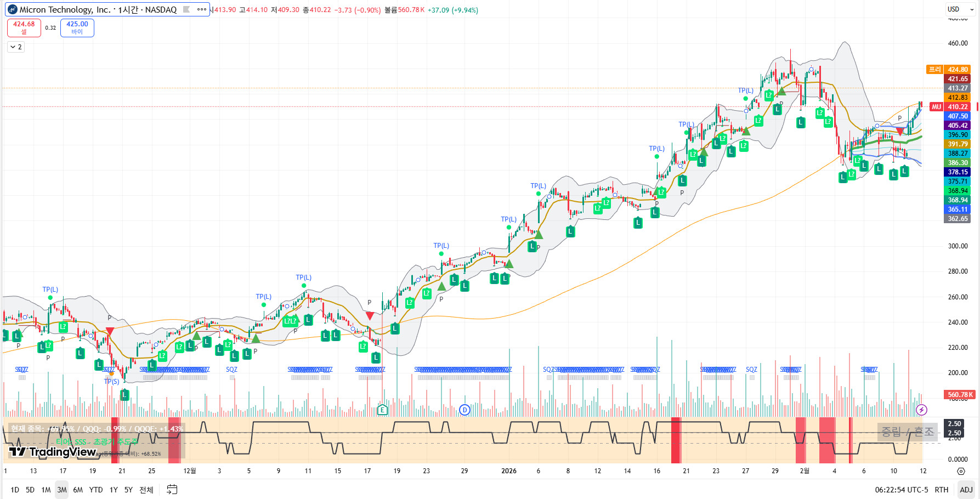This screenshot has width=980, height=499.
Task: Open chart settings target icon at bottom right
Action: tap(961, 471)
